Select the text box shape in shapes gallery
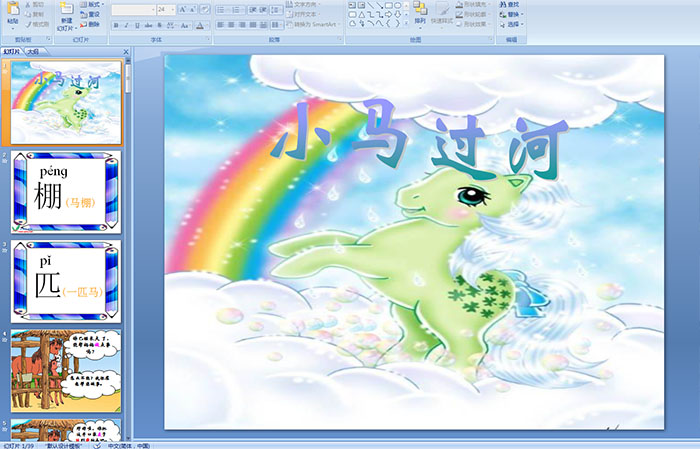The image size is (700, 449). (x=352, y=5)
